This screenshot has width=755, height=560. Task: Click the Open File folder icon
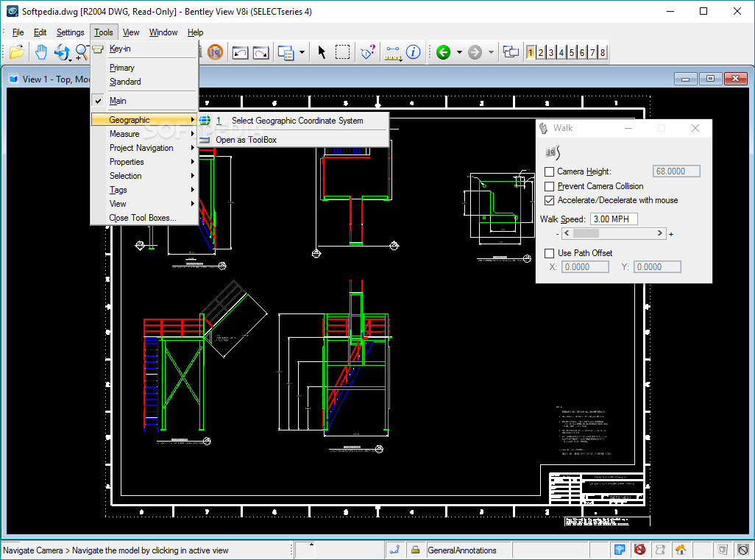[16, 52]
